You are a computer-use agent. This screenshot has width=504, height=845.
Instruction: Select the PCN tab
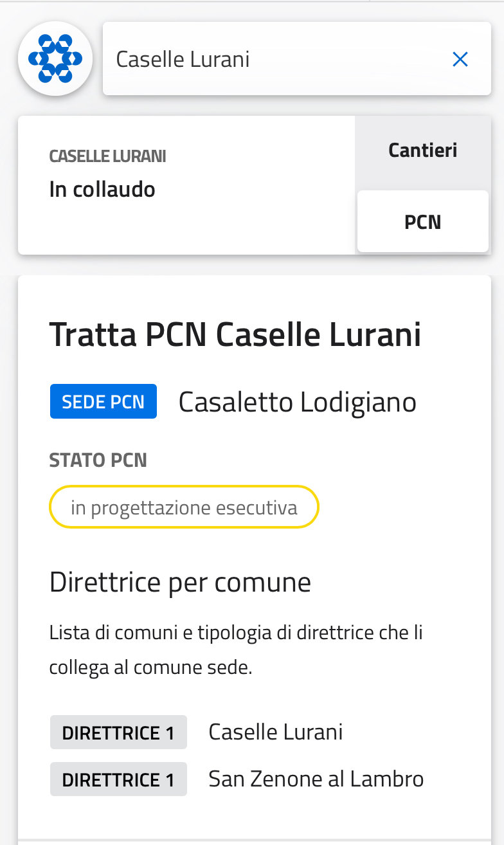tap(422, 222)
